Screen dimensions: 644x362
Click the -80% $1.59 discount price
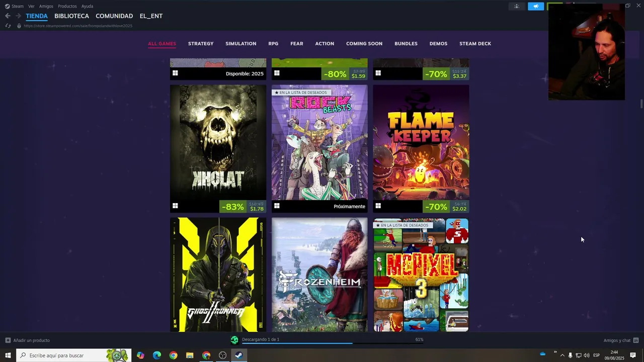pyautogui.click(x=344, y=74)
